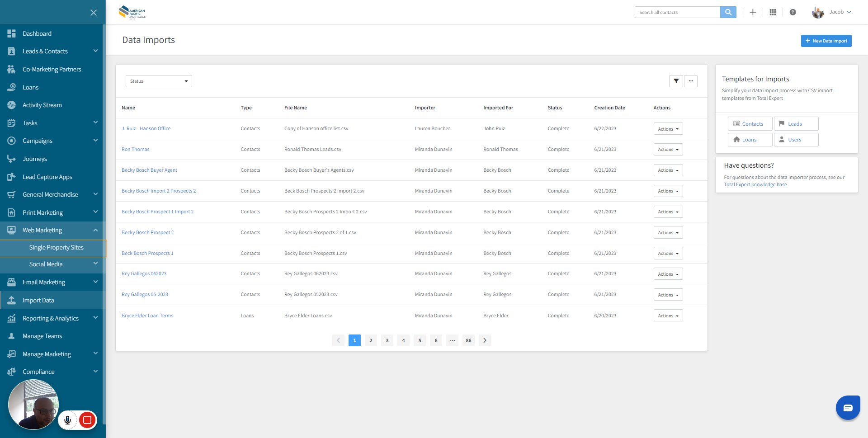Go to pagination page 86
This screenshot has height=438, width=868.
[x=468, y=340]
